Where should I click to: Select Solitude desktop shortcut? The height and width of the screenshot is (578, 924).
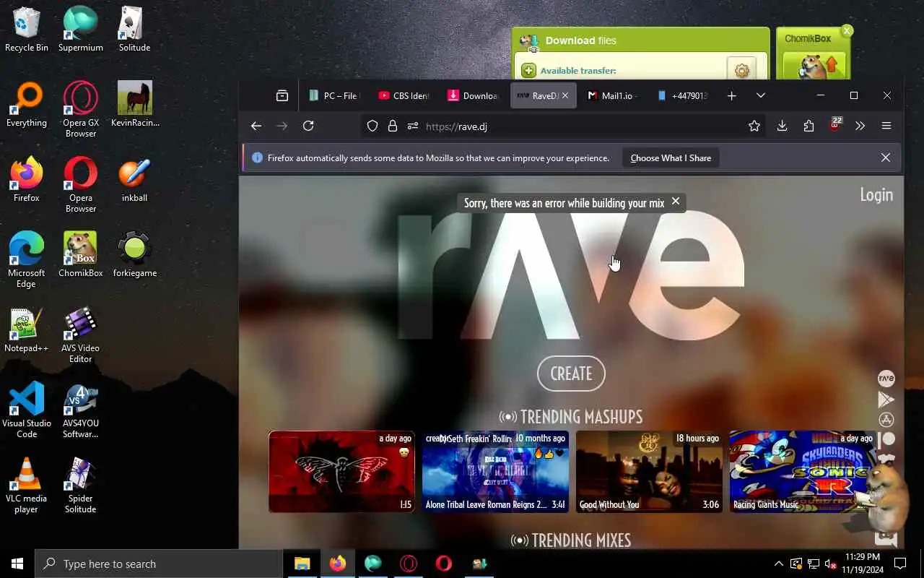(x=135, y=29)
